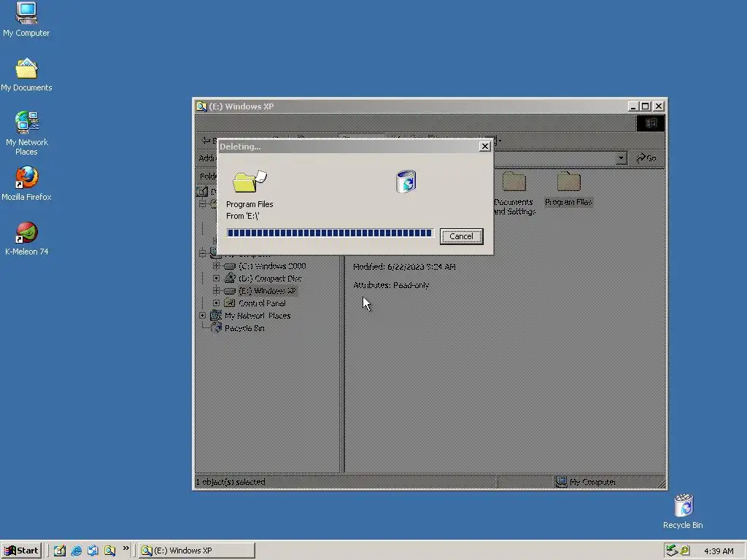Minimize the (E:) Windows XP window
Image resolution: width=747 pixels, height=560 pixels.
[633, 106]
